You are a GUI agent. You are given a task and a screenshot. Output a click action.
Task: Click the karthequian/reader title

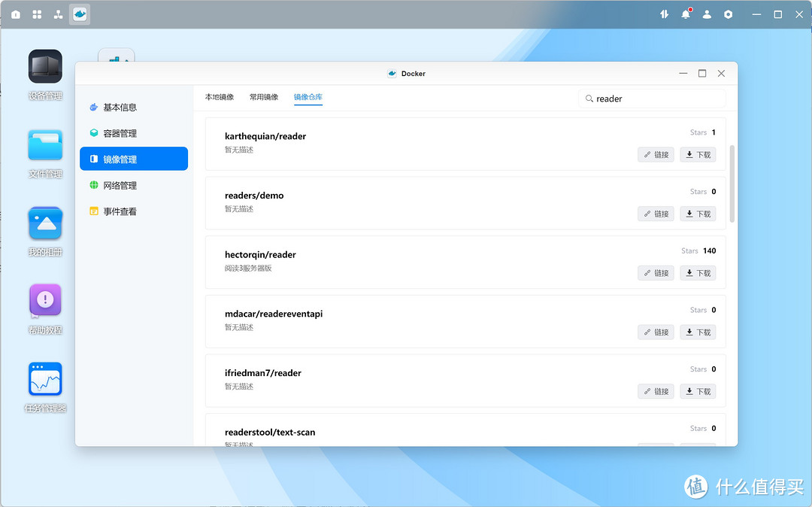(265, 136)
